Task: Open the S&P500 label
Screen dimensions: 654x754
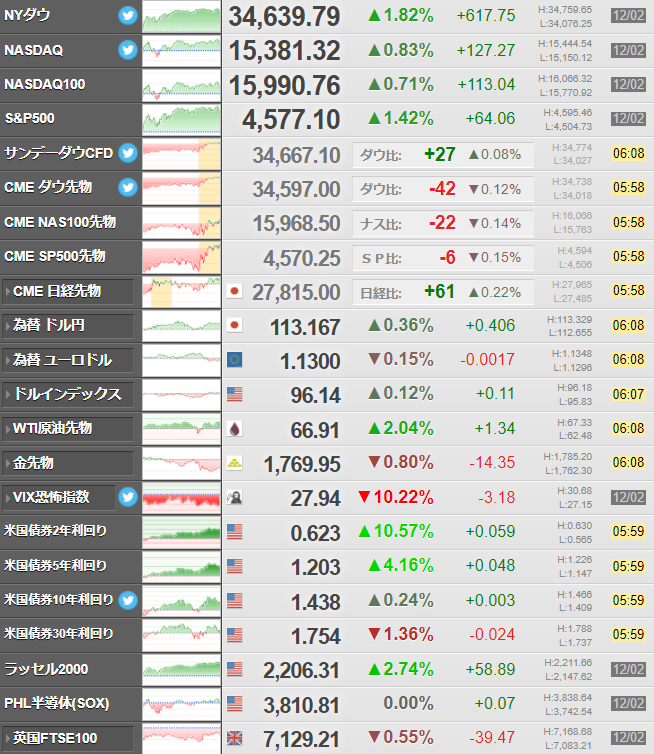Action: pyautogui.click(x=29, y=118)
